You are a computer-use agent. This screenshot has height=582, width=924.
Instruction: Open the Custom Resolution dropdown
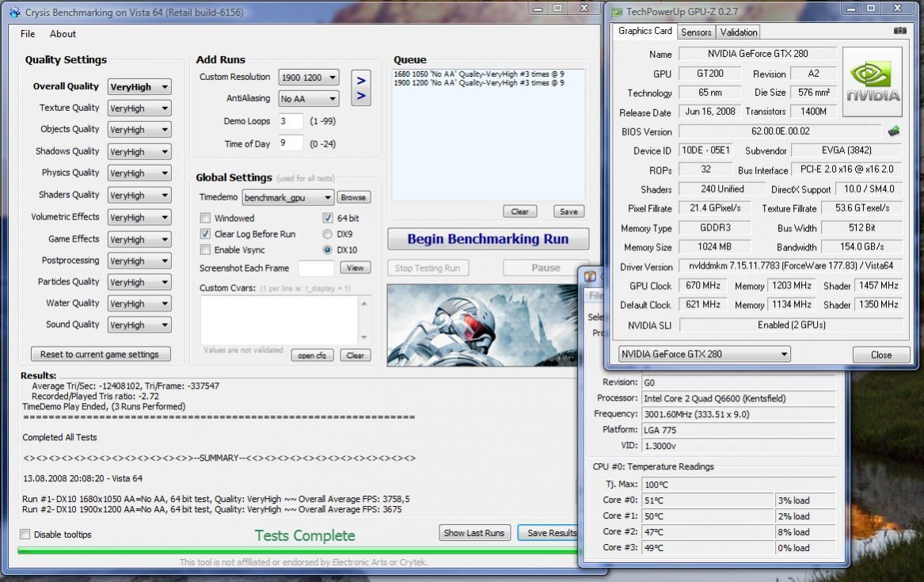click(x=309, y=77)
